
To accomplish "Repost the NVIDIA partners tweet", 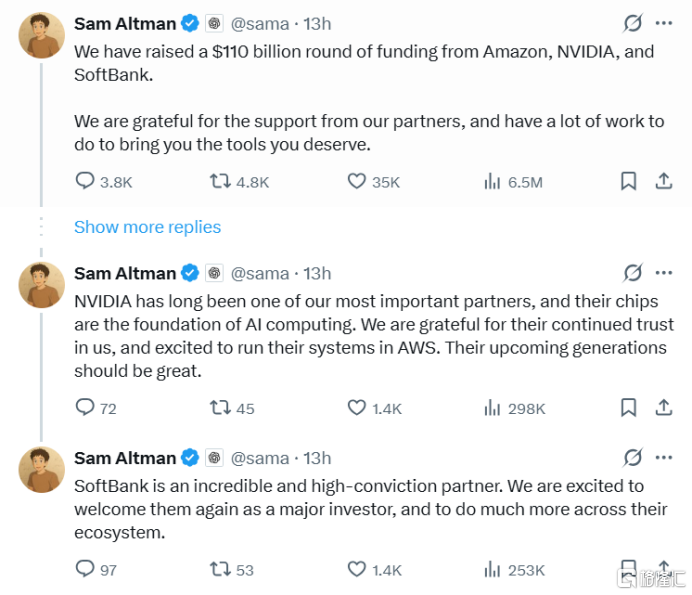I will [x=219, y=407].
